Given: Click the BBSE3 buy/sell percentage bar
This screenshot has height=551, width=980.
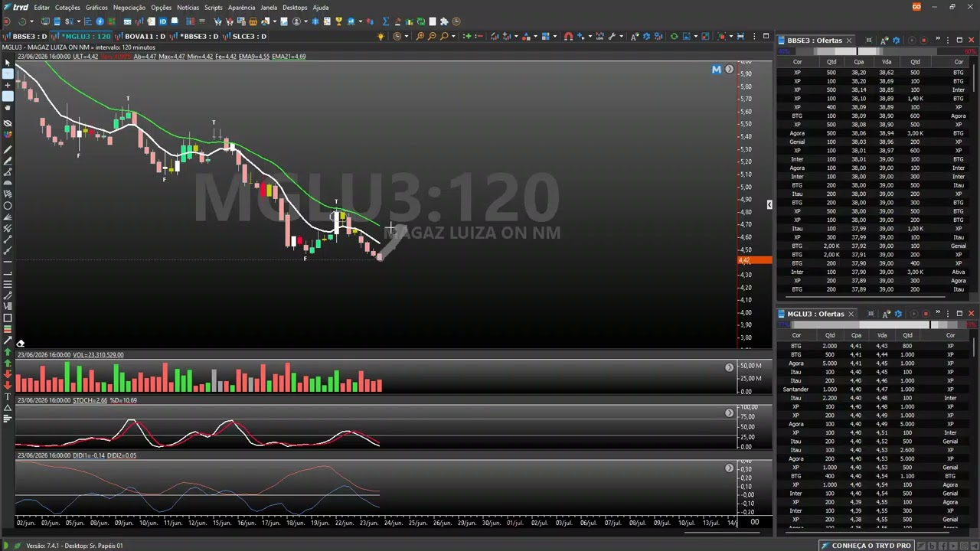Looking at the screenshot, I should [877, 51].
